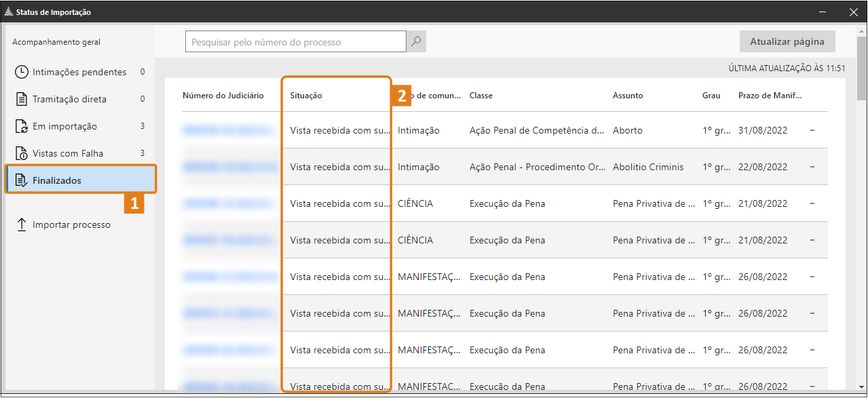Image resolution: width=868 pixels, height=398 pixels.
Task: Open more options for Abolitio Criminis row
Action: point(812,167)
